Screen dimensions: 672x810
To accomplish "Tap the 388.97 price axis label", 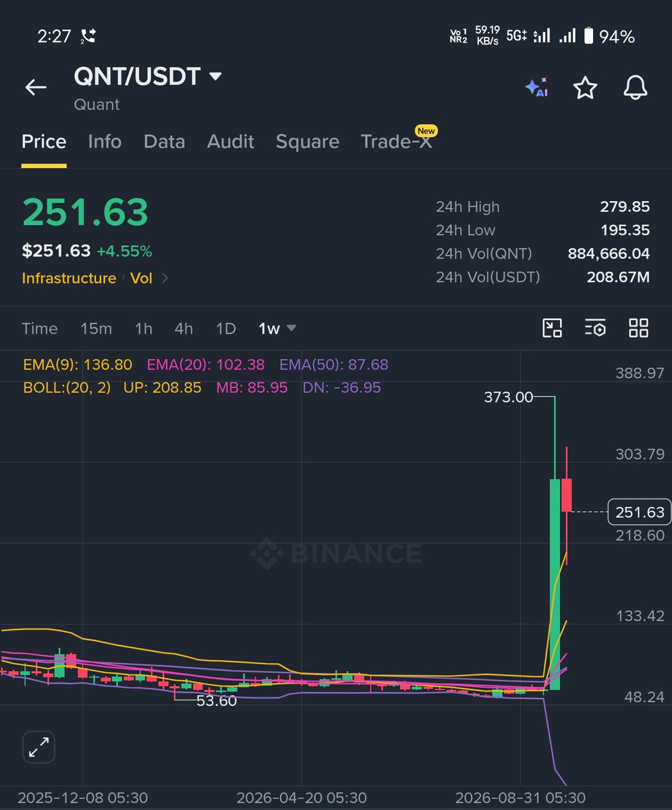I will tap(640, 373).
